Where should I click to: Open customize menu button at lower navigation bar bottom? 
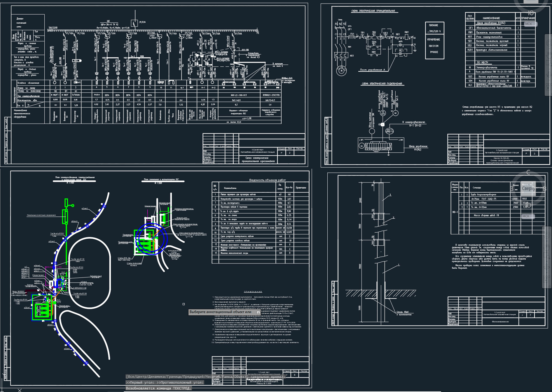pos(550,286)
